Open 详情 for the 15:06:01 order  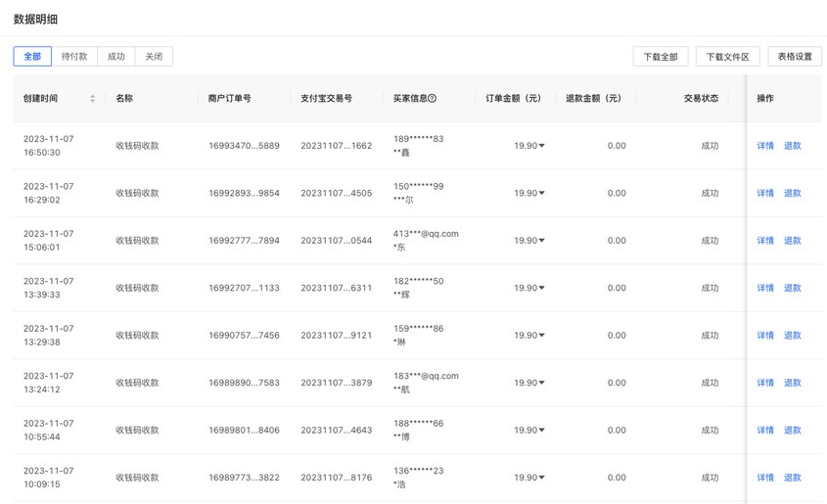coord(765,241)
